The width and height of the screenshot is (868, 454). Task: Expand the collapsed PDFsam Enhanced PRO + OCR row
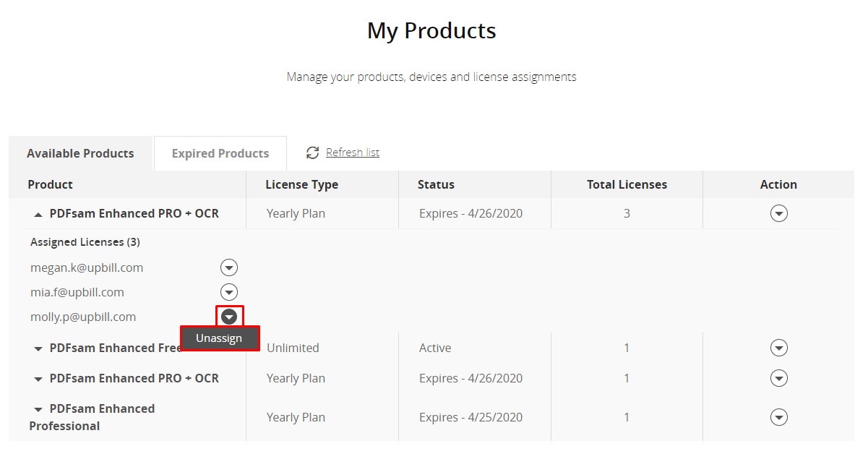point(38,379)
